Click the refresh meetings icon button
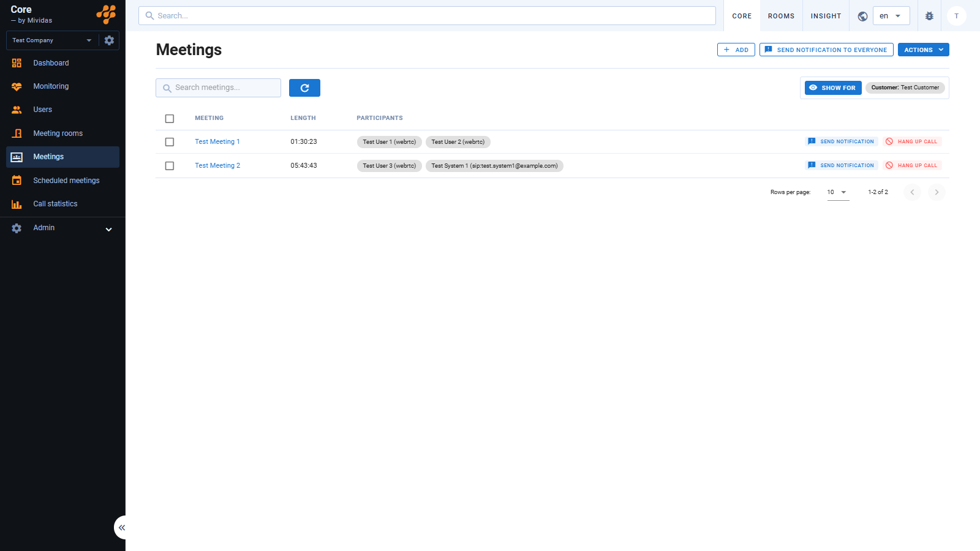The height and width of the screenshot is (551, 980). tap(304, 88)
